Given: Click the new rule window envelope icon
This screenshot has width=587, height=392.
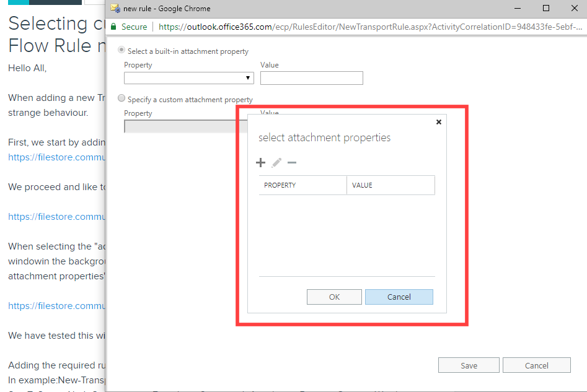Looking at the screenshot, I should pyautogui.click(x=115, y=8).
